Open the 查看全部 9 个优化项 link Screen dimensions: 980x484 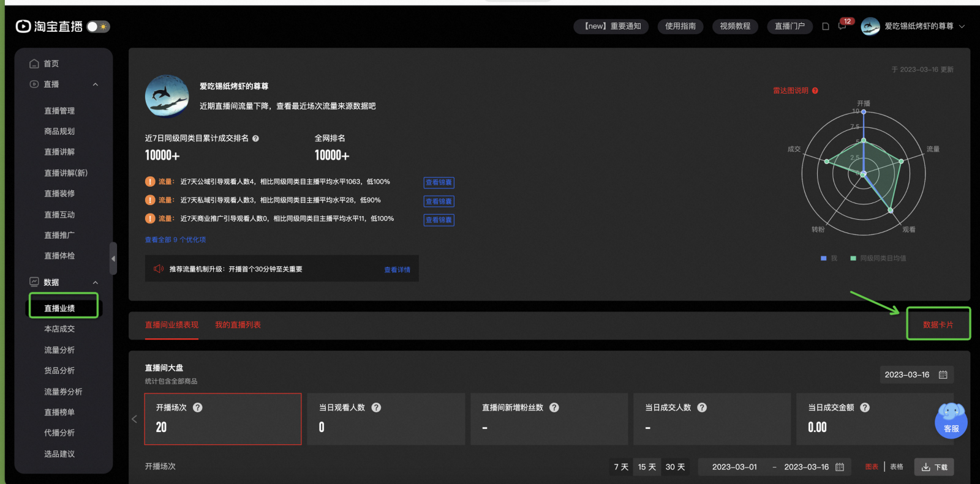(175, 240)
